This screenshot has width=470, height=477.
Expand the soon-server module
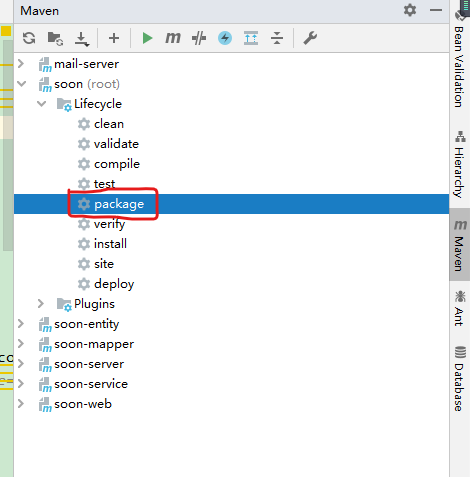point(21,364)
